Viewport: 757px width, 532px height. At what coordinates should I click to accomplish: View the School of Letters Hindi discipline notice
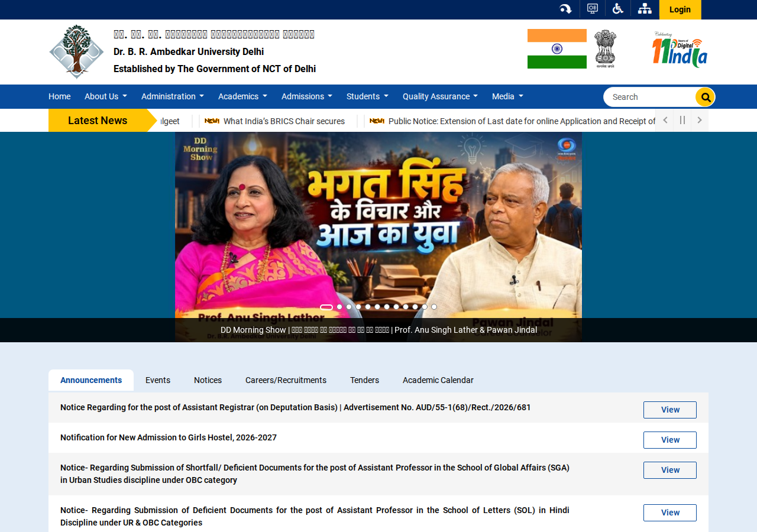670,512
